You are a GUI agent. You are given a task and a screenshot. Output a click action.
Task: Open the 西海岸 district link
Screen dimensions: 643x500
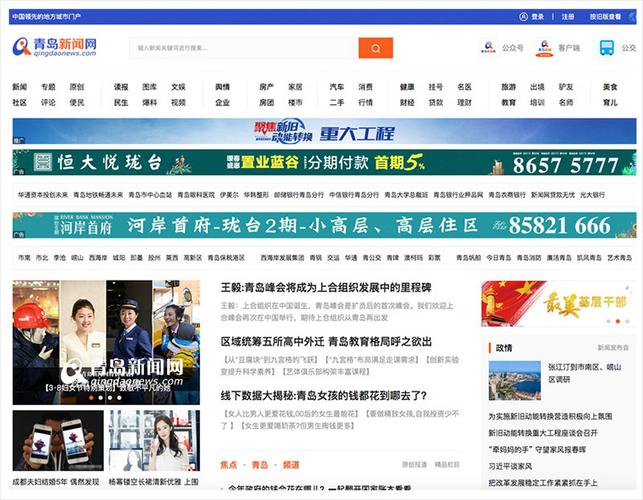click(98, 258)
